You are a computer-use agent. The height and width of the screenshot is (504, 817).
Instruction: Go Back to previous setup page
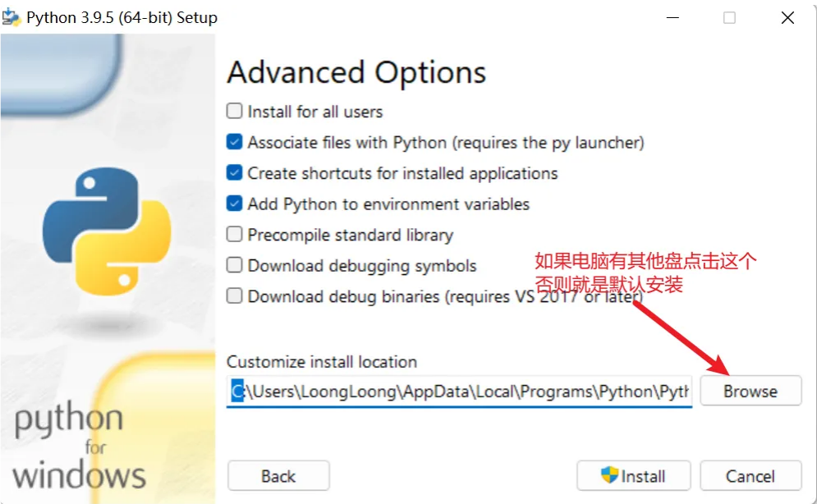click(278, 475)
